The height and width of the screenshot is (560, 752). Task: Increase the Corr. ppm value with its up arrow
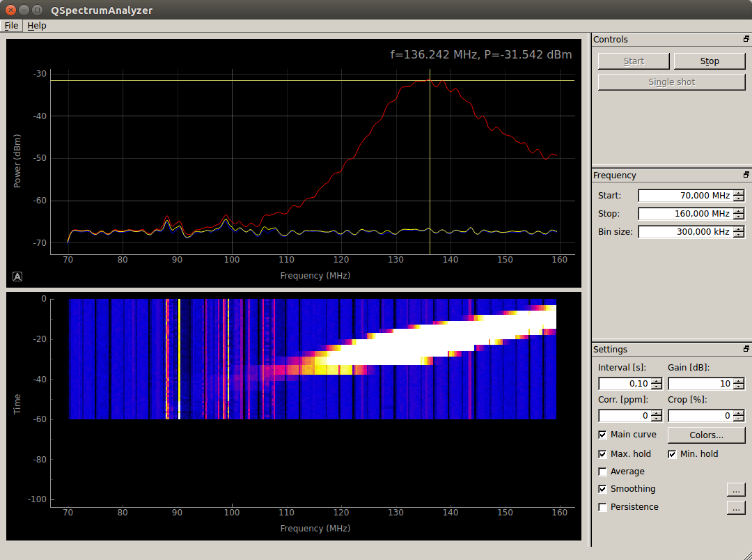click(x=657, y=412)
